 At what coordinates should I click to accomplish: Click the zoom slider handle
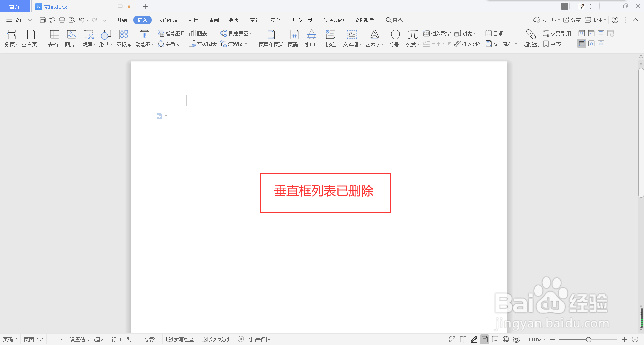tap(588, 340)
